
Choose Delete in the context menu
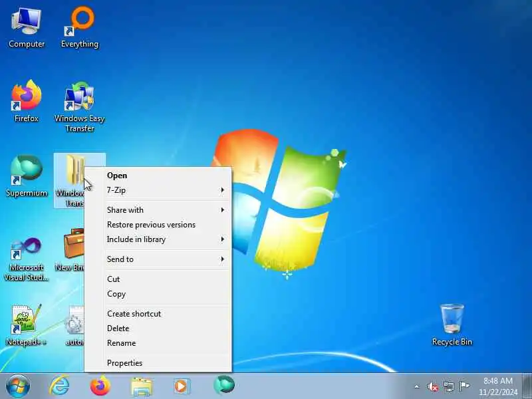[158, 329]
